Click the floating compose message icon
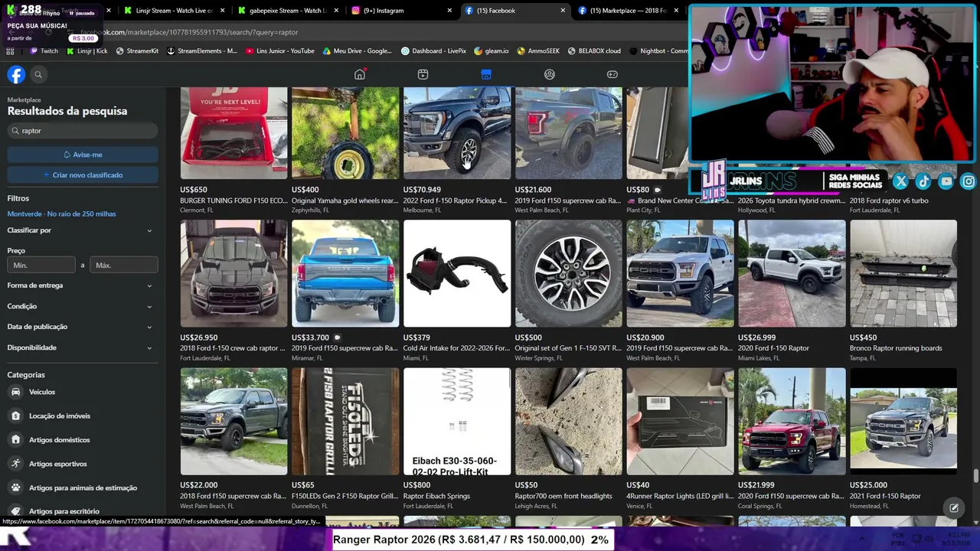Screen dimensions: 980x551 (x=954, y=507)
